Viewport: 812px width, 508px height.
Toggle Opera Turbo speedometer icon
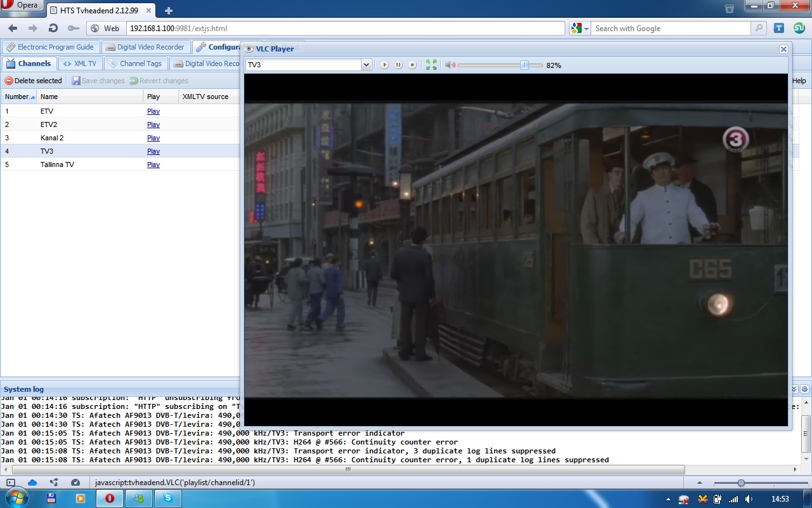(x=75, y=483)
